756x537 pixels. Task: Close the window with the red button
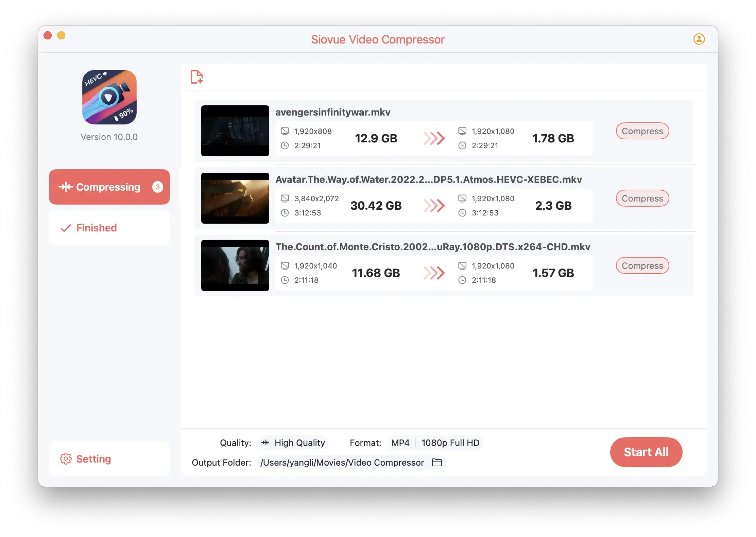click(48, 35)
